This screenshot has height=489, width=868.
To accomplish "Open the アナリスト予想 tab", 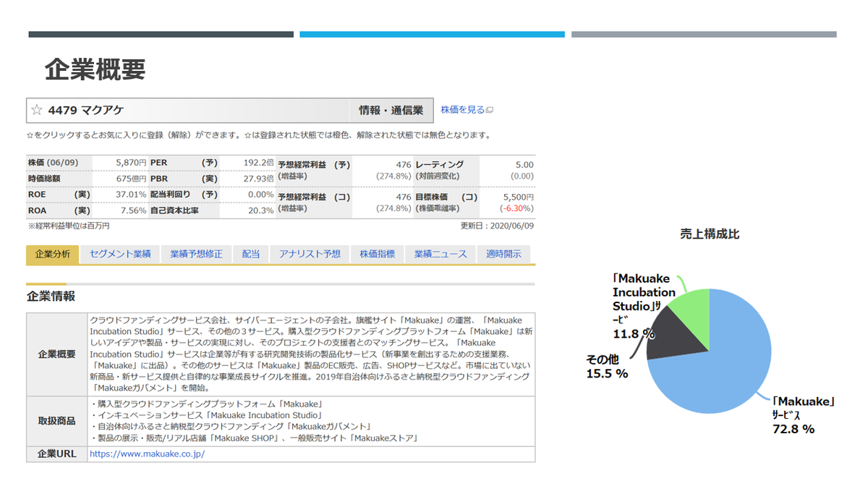I will point(310,254).
